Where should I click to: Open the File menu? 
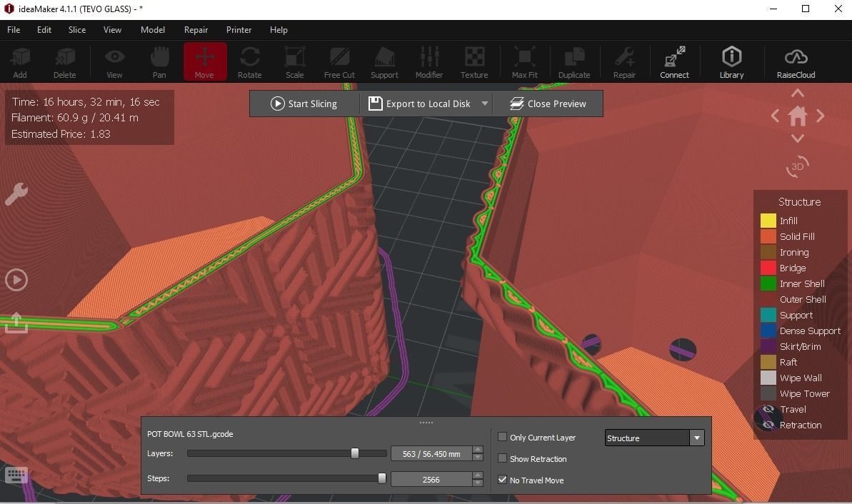(14, 30)
